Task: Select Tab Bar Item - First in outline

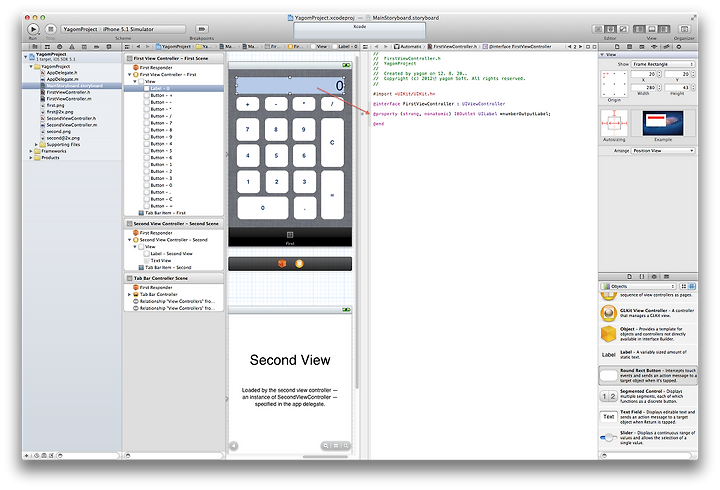Action: pyautogui.click(x=162, y=213)
